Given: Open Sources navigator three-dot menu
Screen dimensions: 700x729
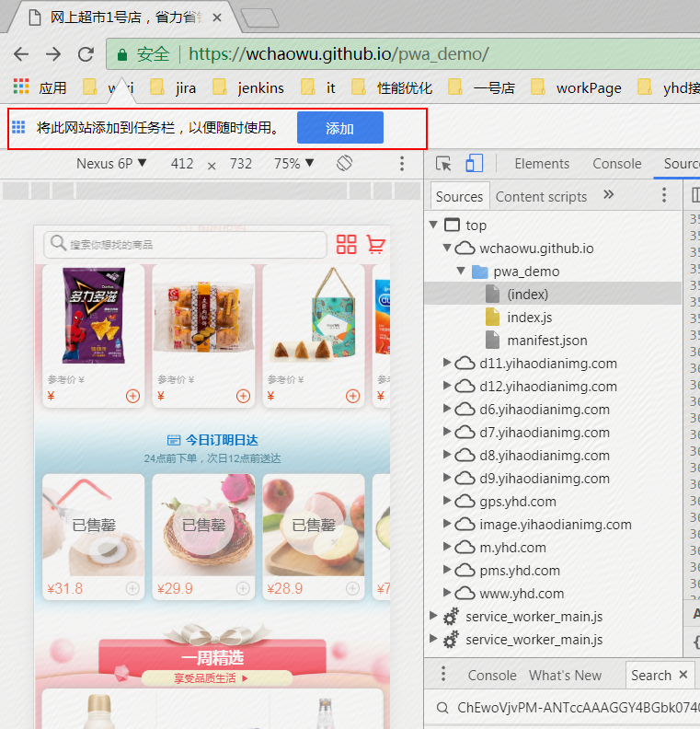Looking at the screenshot, I should (x=664, y=195).
